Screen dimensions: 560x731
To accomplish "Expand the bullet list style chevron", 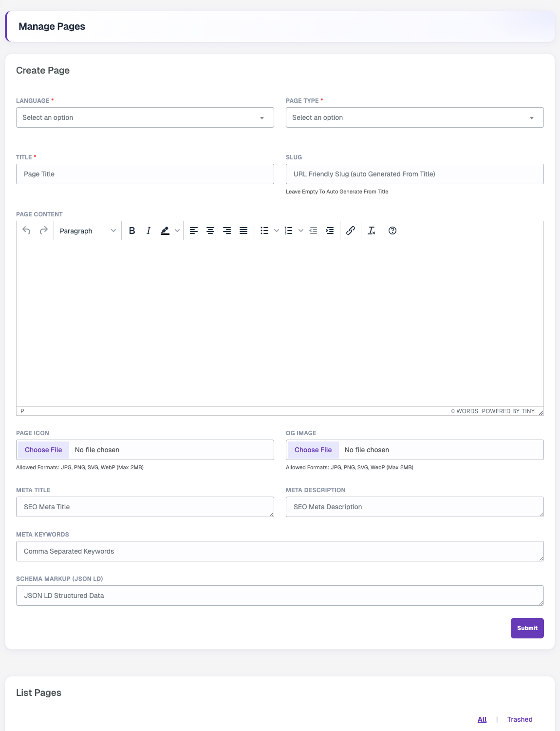I will pyautogui.click(x=277, y=231).
